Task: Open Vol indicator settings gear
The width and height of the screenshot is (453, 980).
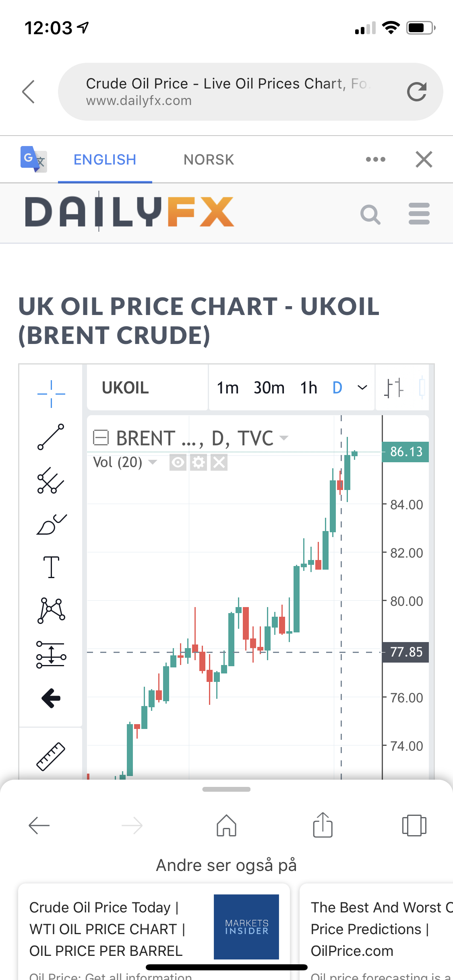Action: [x=198, y=462]
